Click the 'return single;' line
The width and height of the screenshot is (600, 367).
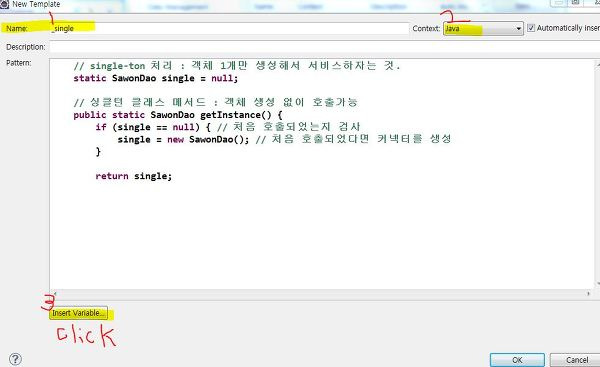(x=134, y=176)
